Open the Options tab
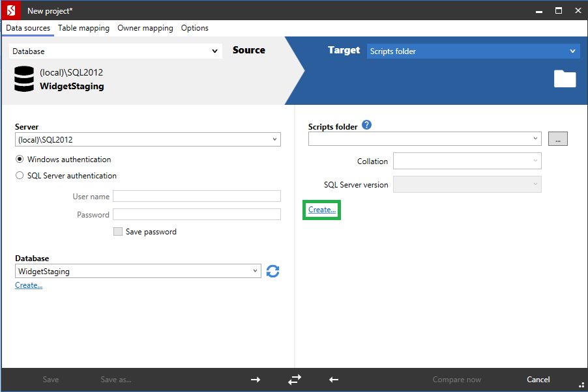Screen dimensions: 588x392 point(194,28)
